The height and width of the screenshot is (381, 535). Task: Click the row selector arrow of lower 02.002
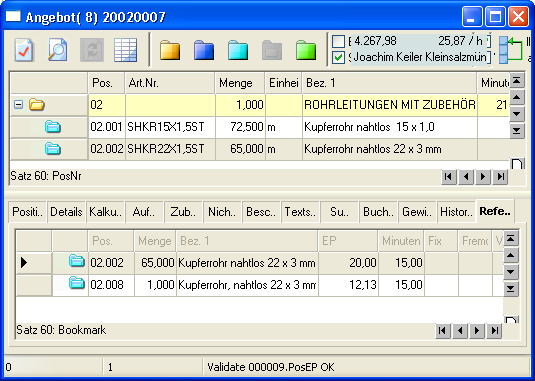coord(24,263)
